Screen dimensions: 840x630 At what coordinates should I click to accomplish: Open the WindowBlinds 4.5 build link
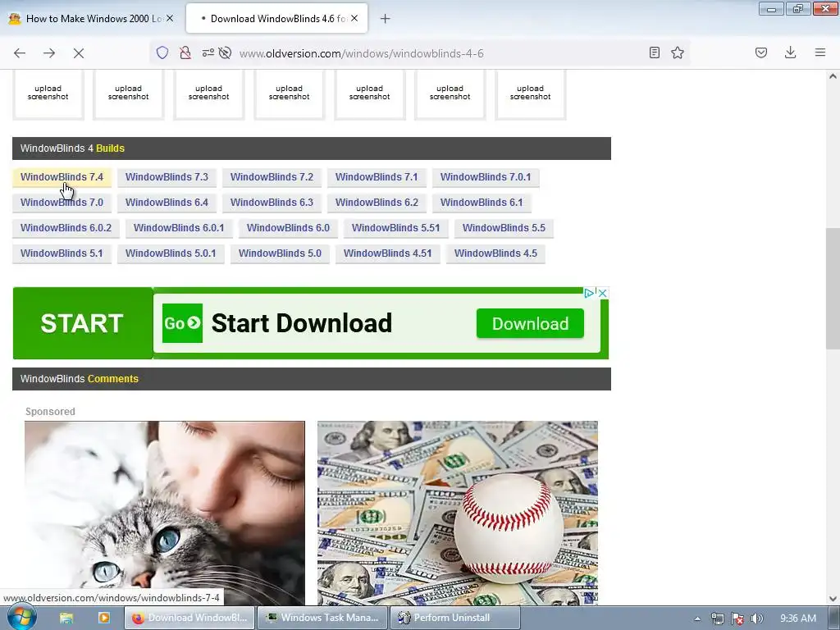[495, 253]
